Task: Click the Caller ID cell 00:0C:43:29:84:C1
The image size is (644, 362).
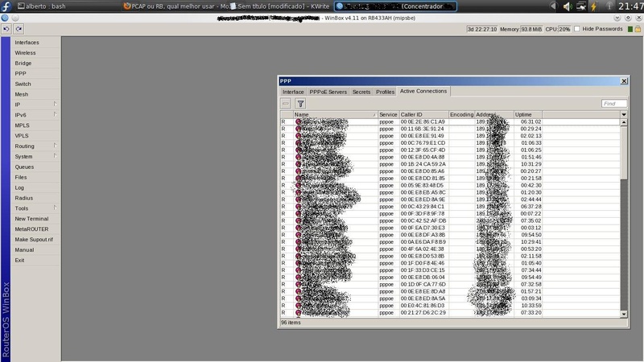Action: (x=423, y=207)
